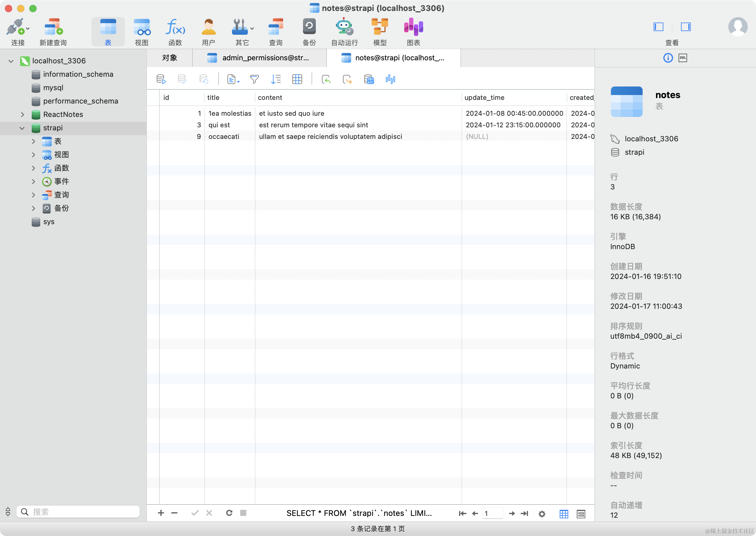Click the import data icon

326,79
